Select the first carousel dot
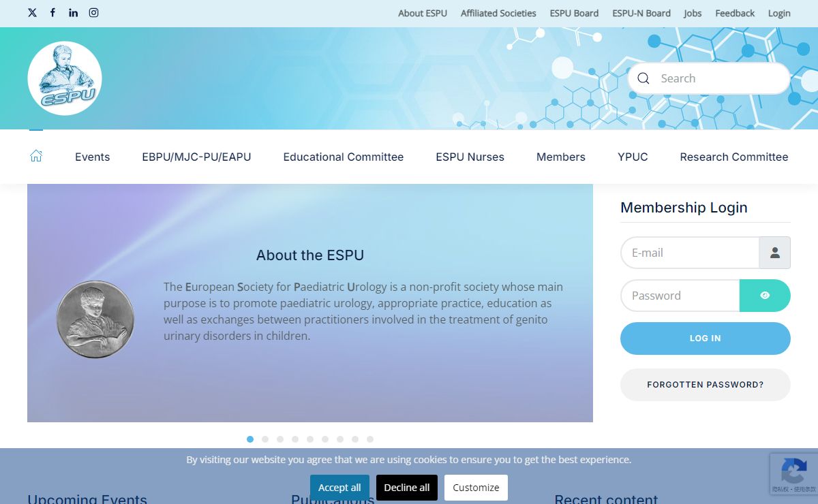 click(250, 439)
